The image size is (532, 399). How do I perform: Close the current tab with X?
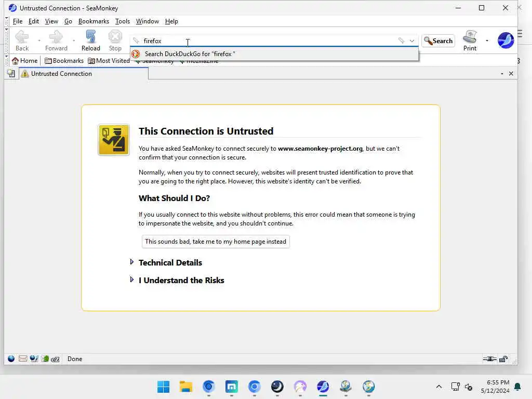pyautogui.click(x=511, y=74)
